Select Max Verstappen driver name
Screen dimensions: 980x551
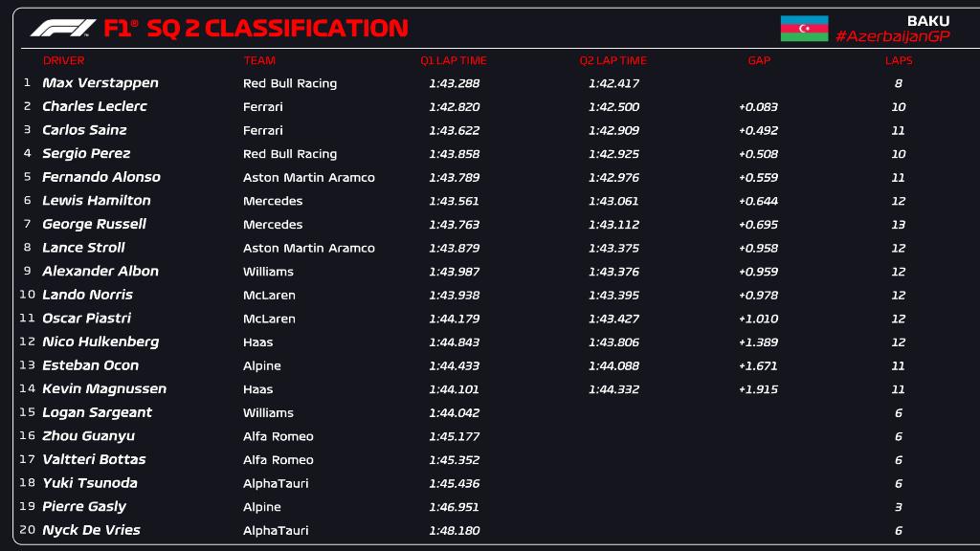(100, 83)
